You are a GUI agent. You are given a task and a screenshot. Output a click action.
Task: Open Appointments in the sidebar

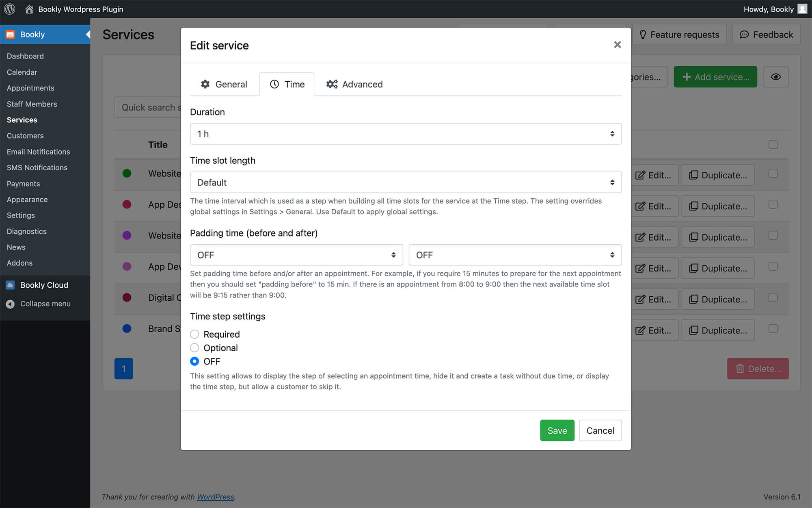point(30,88)
